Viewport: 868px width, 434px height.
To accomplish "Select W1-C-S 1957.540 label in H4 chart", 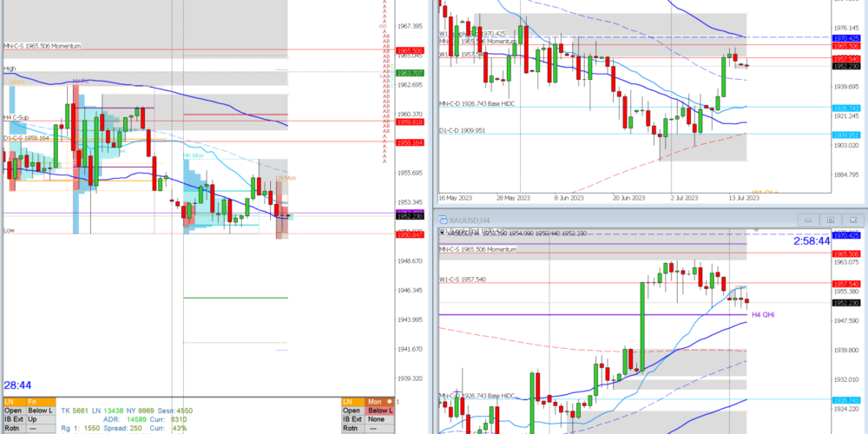I will point(463,279).
